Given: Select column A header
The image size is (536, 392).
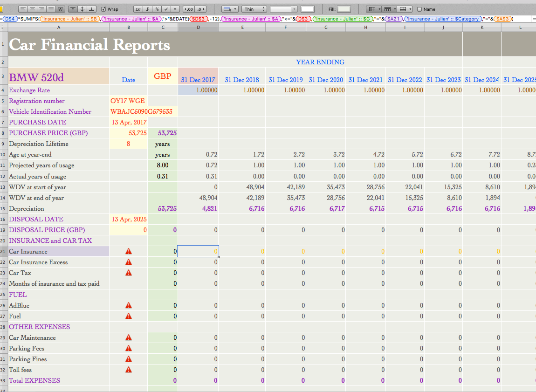Looking at the screenshot, I should (x=58, y=28).
